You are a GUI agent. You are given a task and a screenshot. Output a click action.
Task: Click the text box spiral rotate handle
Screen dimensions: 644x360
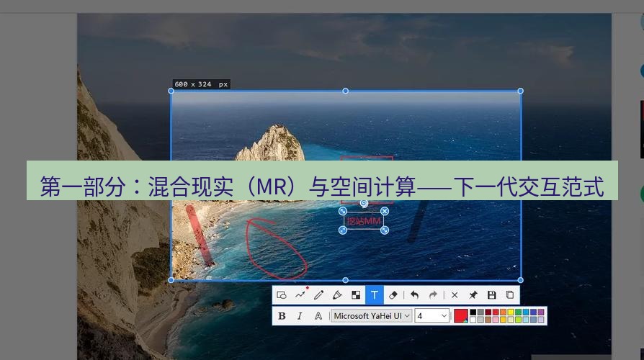(364, 203)
